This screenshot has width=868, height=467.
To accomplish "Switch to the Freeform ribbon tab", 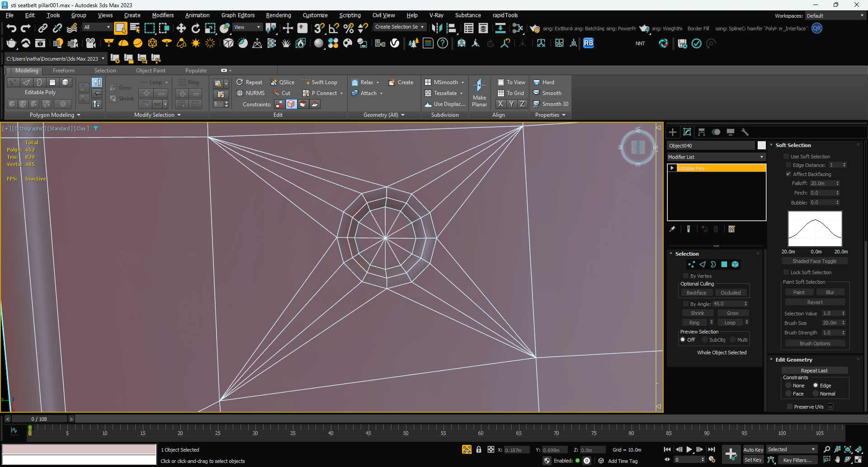I will point(63,70).
